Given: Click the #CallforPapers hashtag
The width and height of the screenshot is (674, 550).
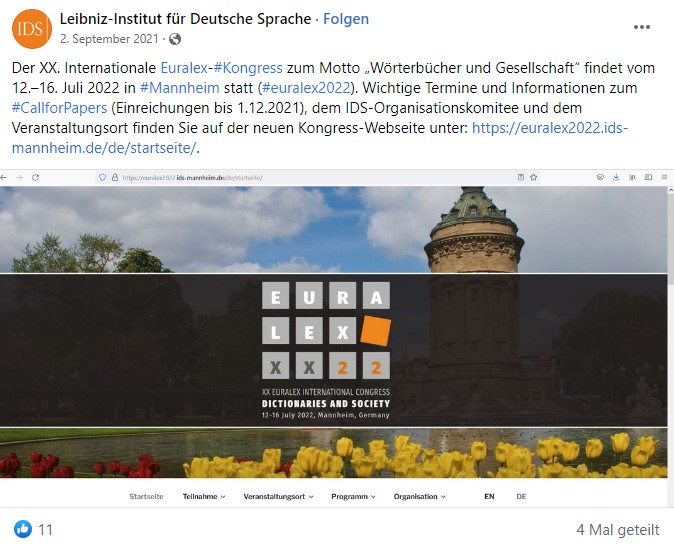Looking at the screenshot, I should click(x=59, y=108).
